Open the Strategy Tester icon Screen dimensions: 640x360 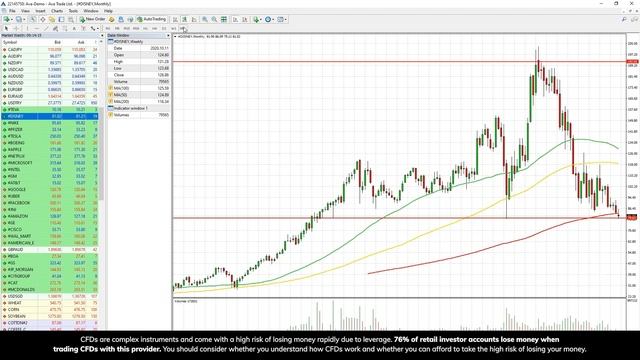click(71, 19)
